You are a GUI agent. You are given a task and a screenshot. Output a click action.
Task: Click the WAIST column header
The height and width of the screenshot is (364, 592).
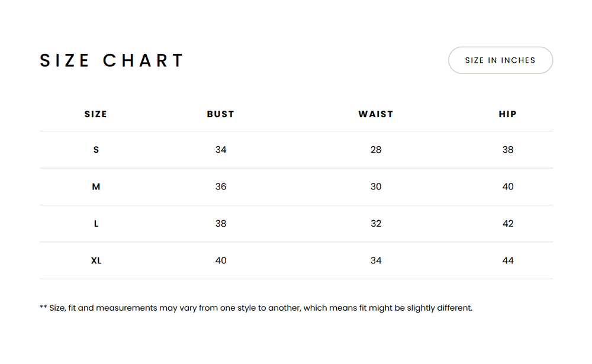point(376,114)
